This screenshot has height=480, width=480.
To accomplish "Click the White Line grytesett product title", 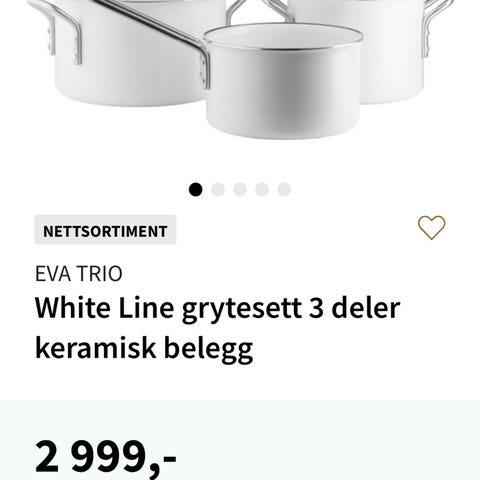I will click(x=217, y=309).
